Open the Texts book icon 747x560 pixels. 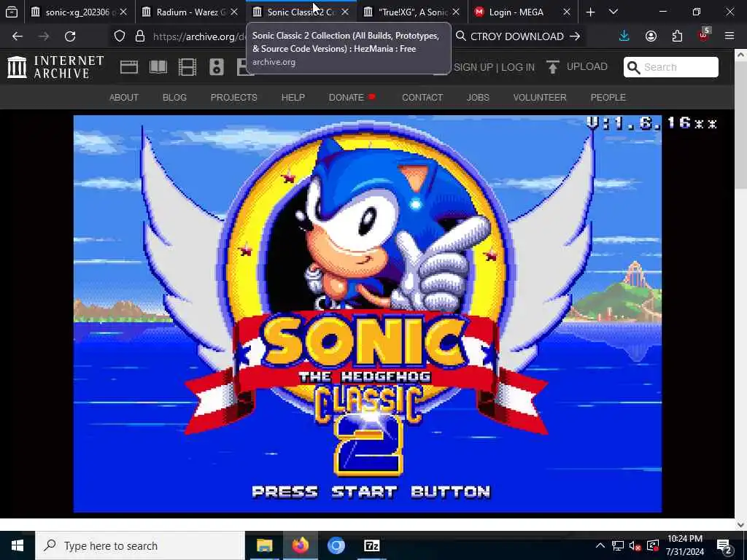point(158,67)
